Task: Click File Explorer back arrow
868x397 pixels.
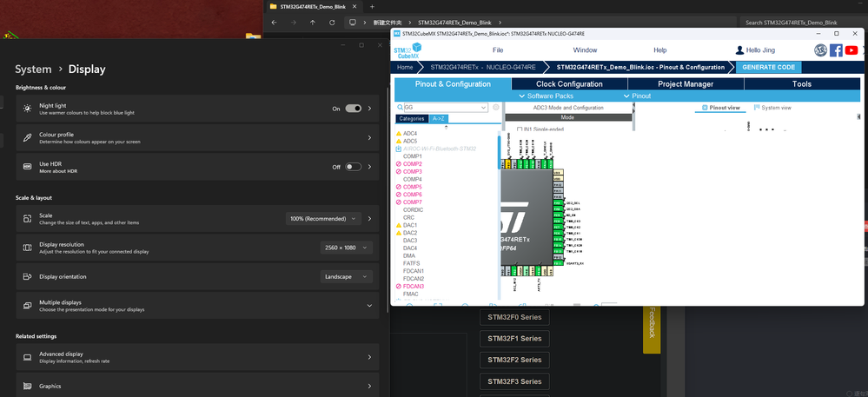Action: pos(274,23)
